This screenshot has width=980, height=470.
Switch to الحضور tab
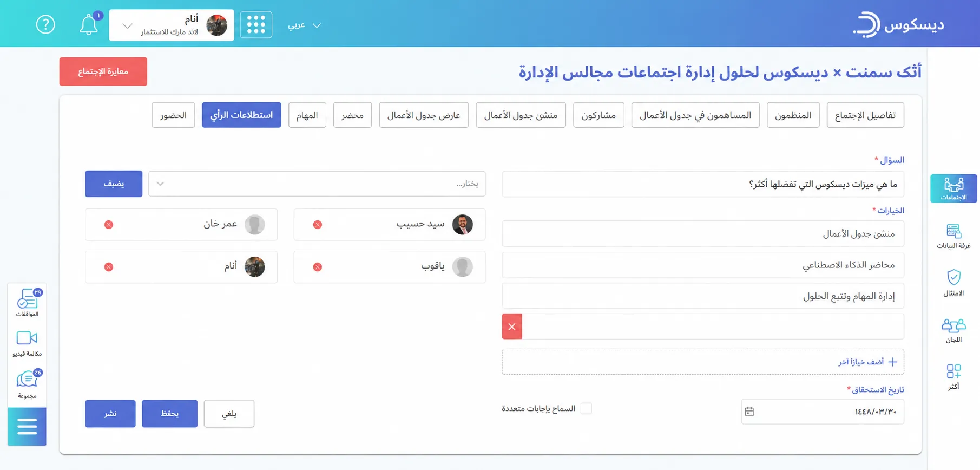pyautogui.click(x=173, y=115)
